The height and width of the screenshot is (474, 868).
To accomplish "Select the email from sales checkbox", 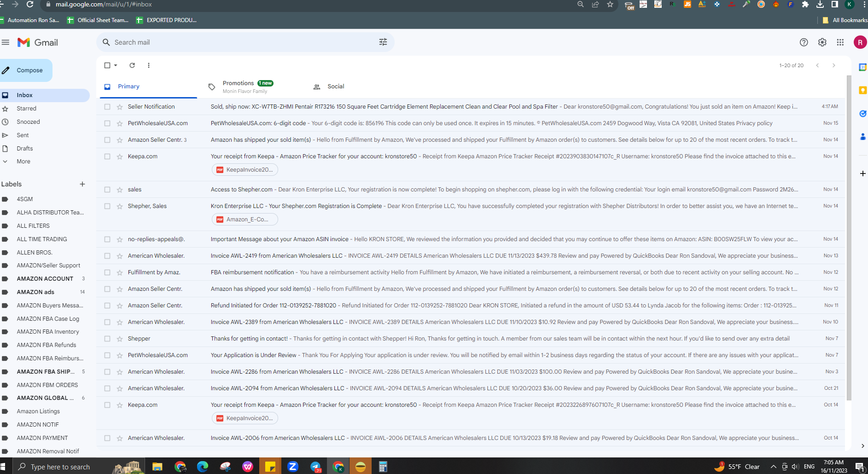I will pos(107,190).
